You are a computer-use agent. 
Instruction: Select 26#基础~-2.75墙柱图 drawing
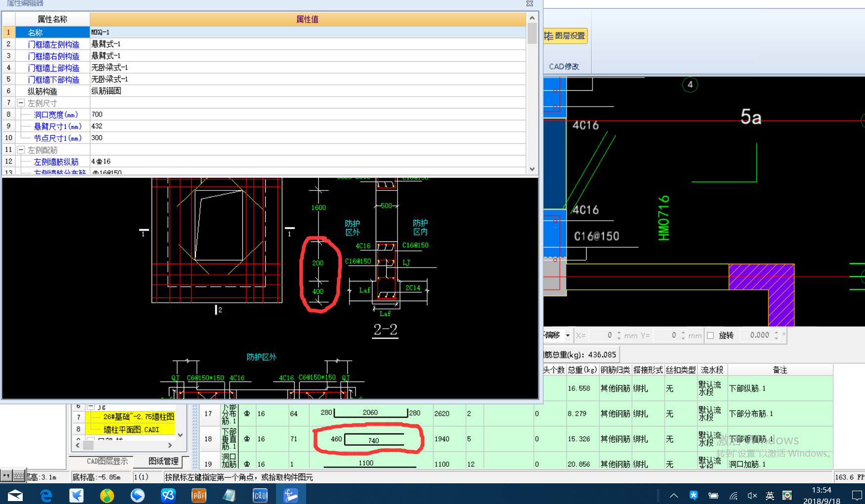click(139, 417)
